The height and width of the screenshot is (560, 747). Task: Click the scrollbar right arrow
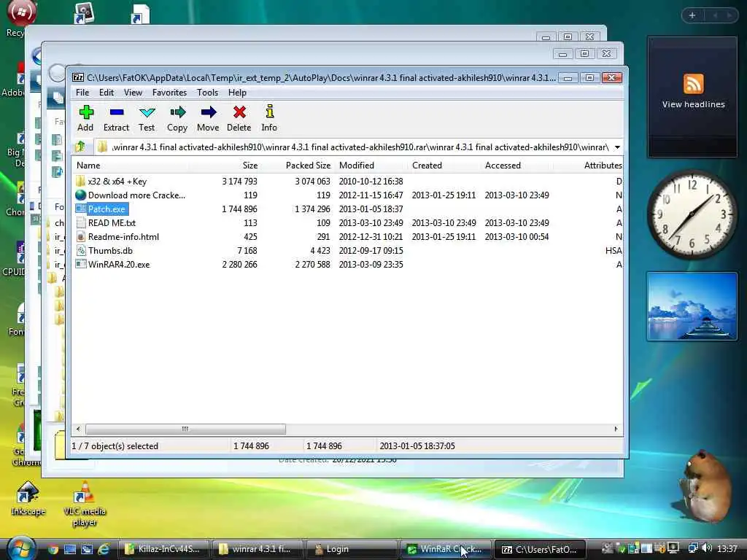pyautogui.click(x=616, y=429)
